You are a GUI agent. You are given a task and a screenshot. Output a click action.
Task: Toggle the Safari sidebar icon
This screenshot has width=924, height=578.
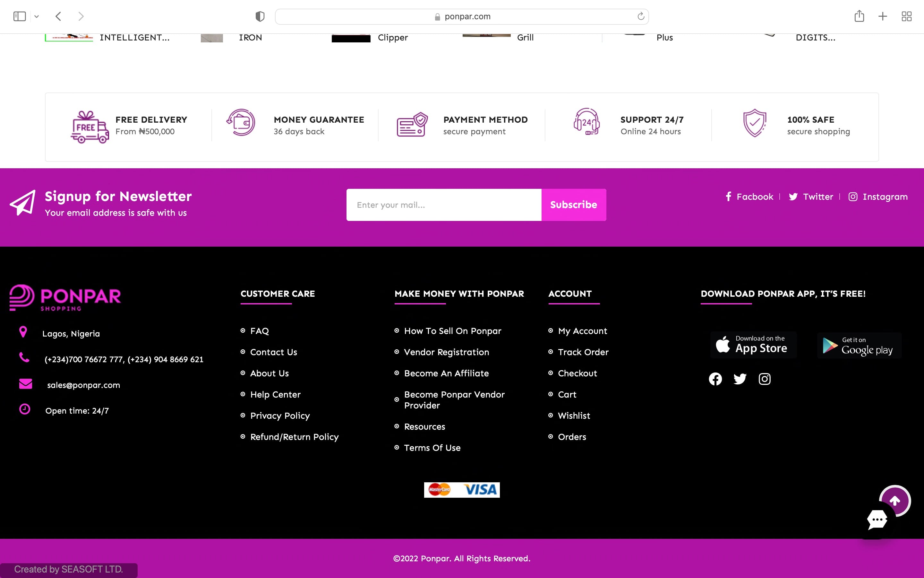(20, 16)
